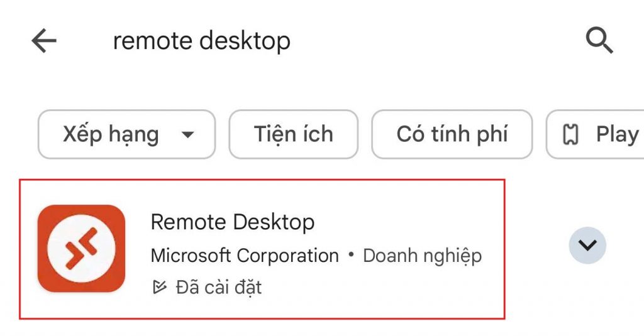The height and width of the screenshot is (336, 644).
Task: Tap the installed badge icon beside Đã cài đặt
Action: [160, 288]
